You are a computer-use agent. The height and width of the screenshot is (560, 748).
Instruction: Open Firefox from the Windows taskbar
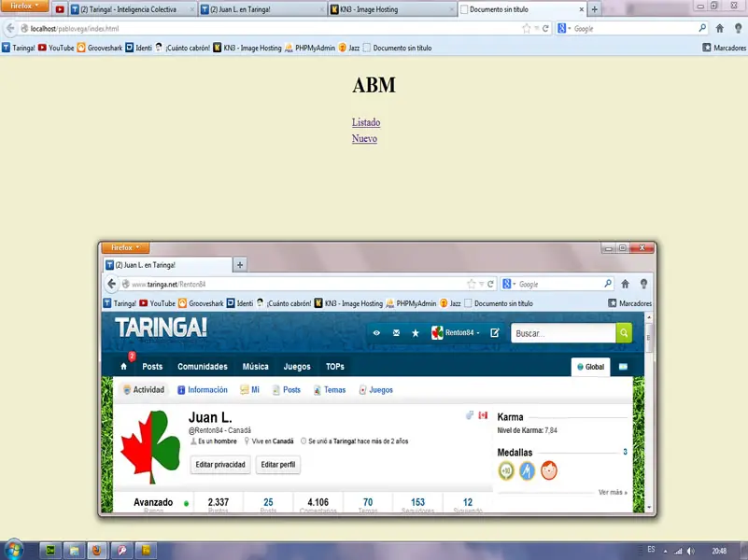click(97, 551)
